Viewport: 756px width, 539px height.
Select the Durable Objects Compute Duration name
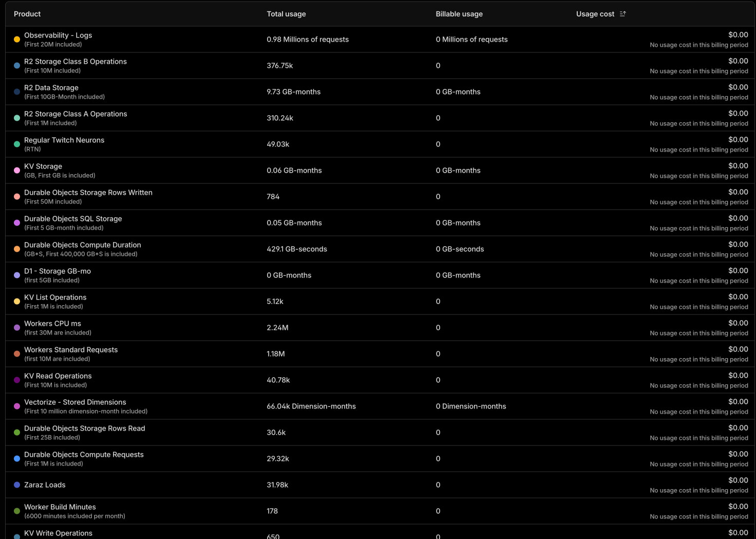pos(83,245)
